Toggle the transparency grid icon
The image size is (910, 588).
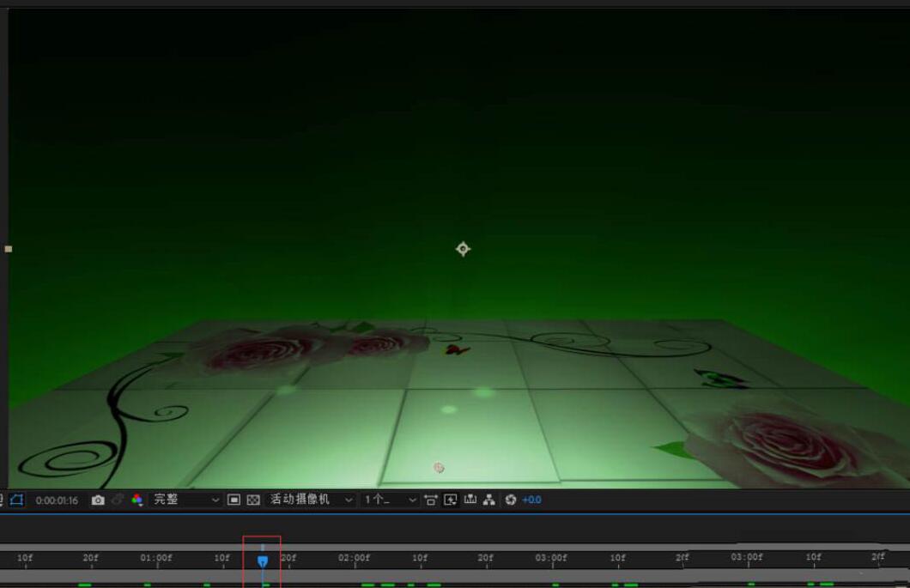pos(253,500)
